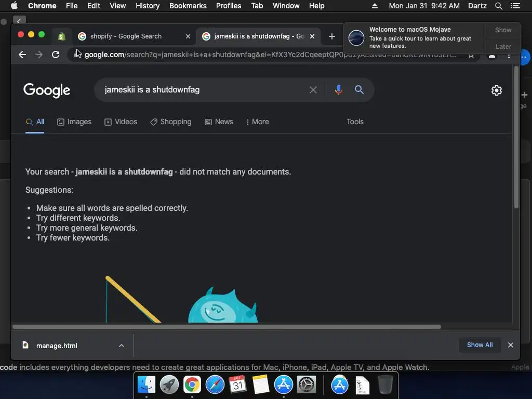
Task: Click the Google logo
Action: click(47, 90)
